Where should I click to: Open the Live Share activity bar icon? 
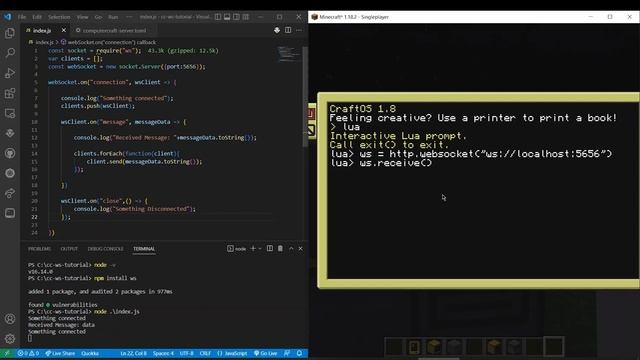tap(10, 193)
